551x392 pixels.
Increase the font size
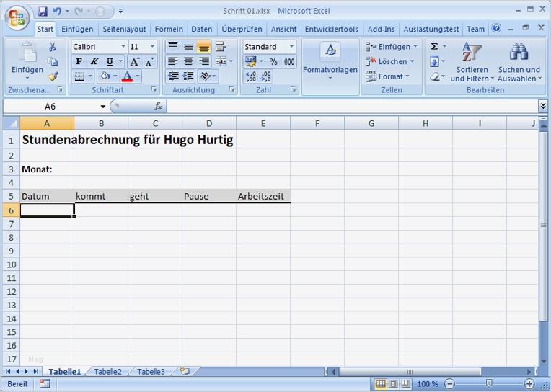click(135, 62)
